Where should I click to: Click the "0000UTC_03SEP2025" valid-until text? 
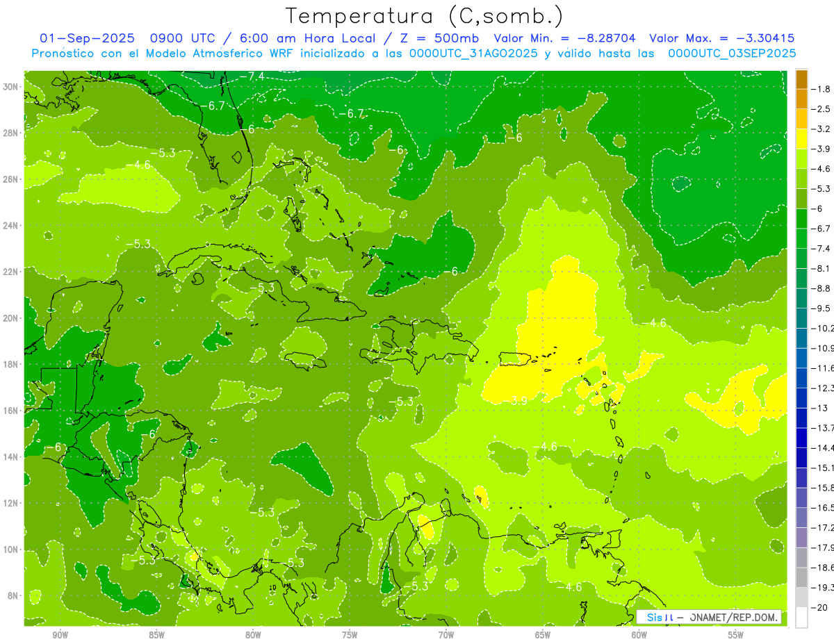[x=732, y=53]
